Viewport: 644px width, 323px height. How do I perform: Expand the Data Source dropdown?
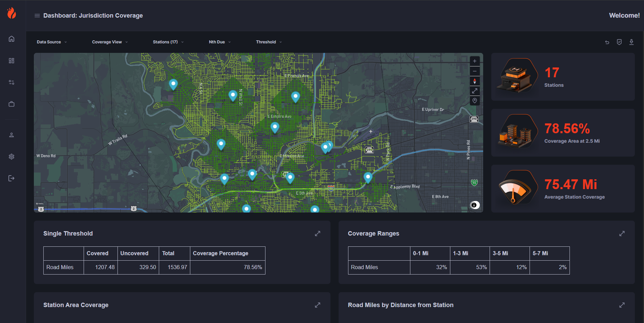coord(52,42)
